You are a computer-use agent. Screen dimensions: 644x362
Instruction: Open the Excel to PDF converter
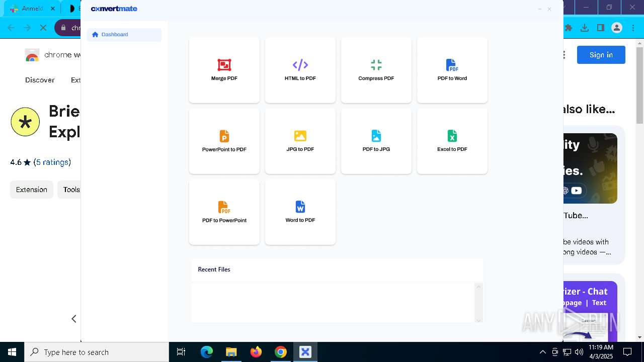tap(452, 141)
